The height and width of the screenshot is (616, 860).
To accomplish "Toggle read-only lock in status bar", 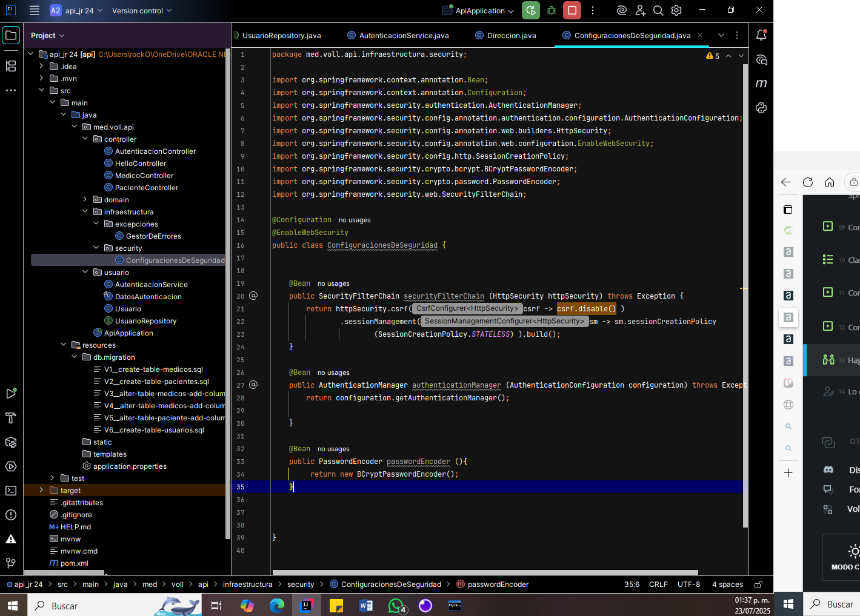I will (x=758, y=585).
